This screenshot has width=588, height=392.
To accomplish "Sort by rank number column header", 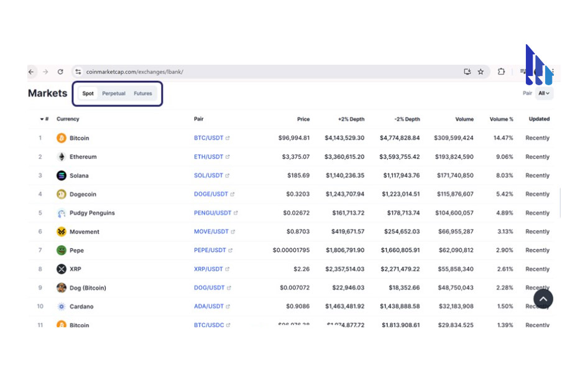I will (x=45, y=119).
